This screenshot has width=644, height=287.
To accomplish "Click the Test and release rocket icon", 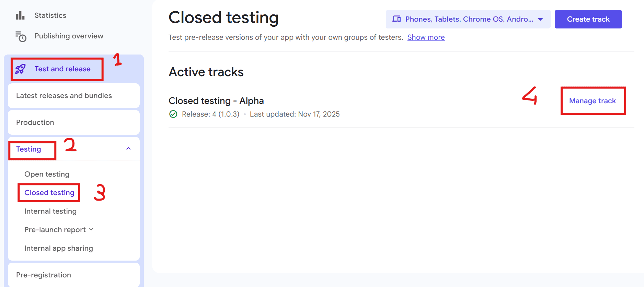I will (20, 69).
